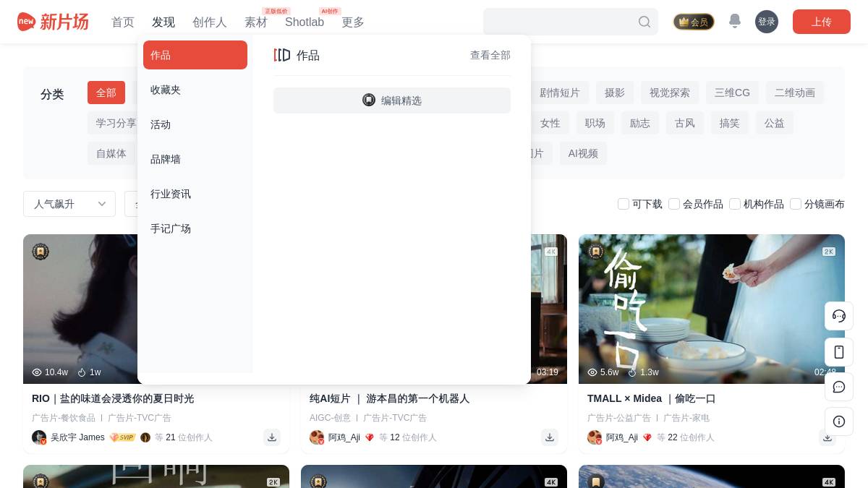This screenshot has height=488, width=868.
Task: Expand the 人气飙升 sort dropdown
Action: point(69,204)
